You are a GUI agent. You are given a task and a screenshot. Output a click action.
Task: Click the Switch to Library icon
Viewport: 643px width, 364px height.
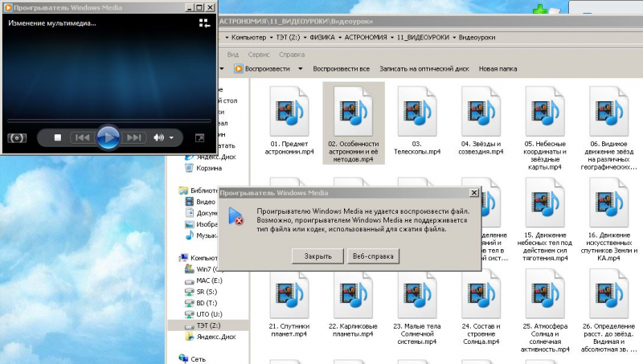pos(204,23)
